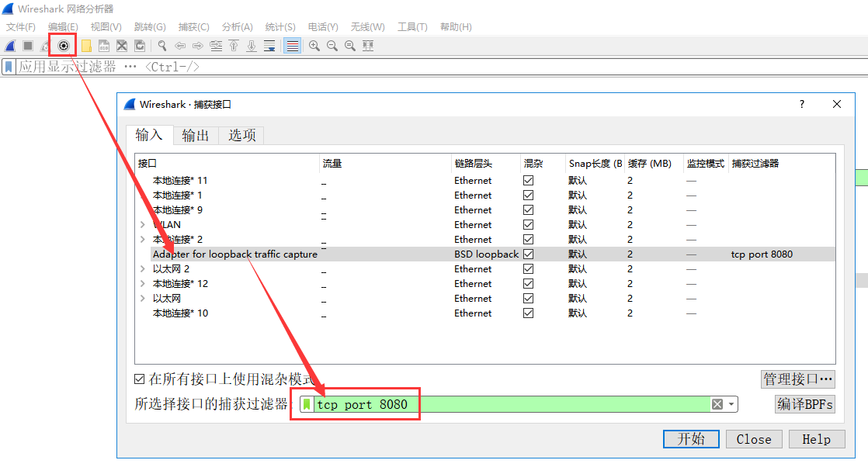Image resolution: width=868 pixels, height=474 pixels.
Task: Open 管理接口 dialog
Action: pyautogui.click(x=797, y=379)
